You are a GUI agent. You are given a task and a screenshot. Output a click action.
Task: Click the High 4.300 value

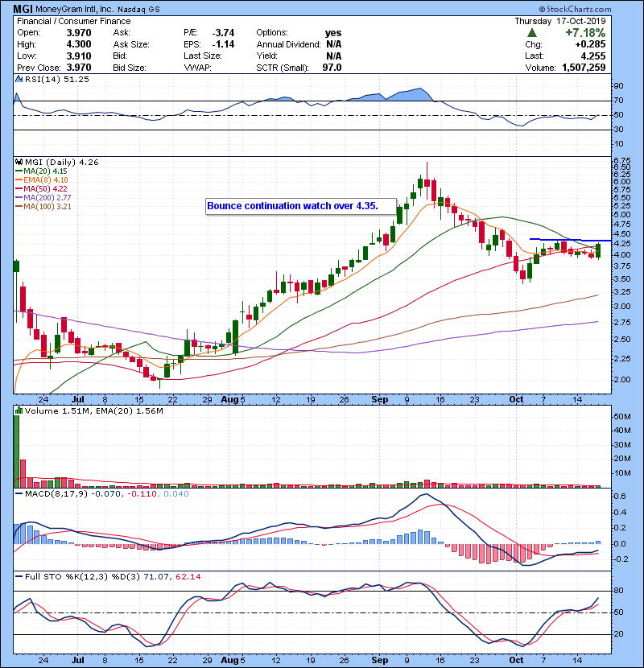pos(79,44)
